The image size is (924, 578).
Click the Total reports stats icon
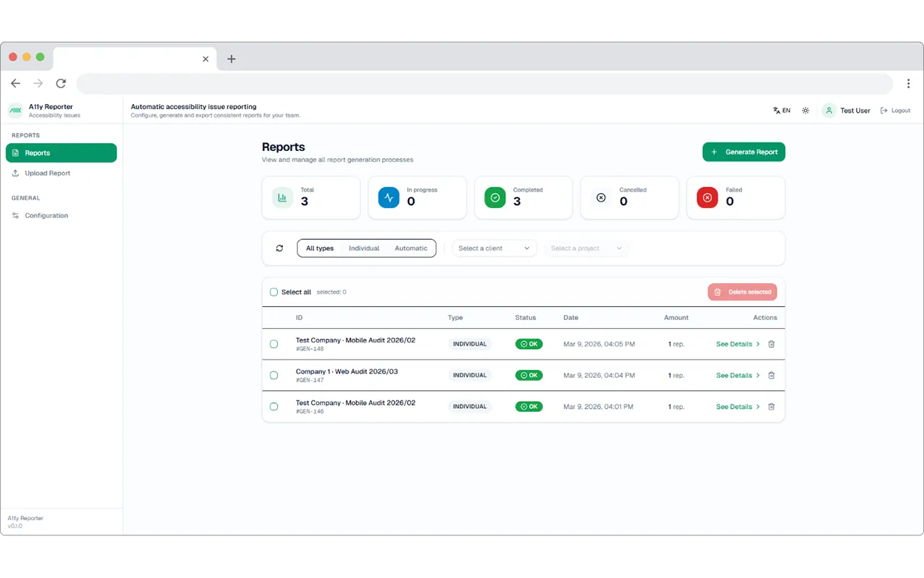click(282, 197)
